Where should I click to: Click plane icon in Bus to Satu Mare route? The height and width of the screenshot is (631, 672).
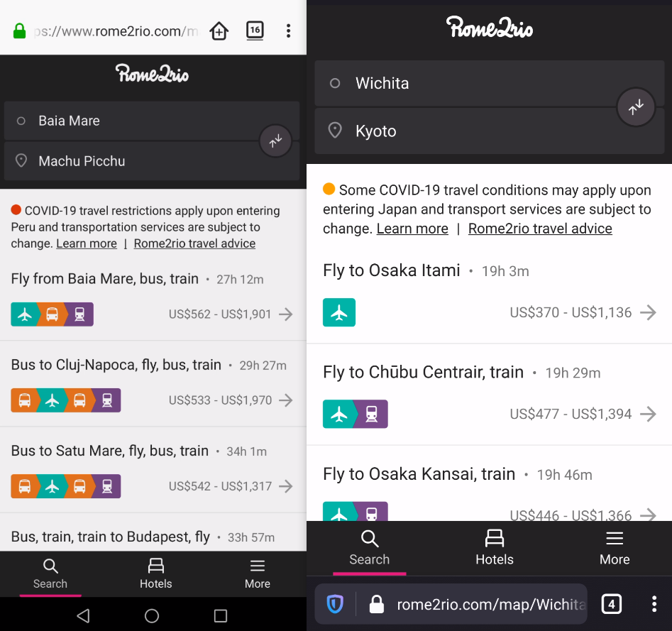pos(53,486)
